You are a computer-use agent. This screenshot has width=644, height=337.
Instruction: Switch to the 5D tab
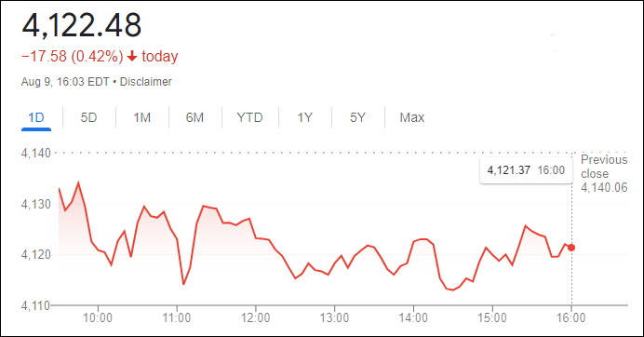(x=88, y=118)
